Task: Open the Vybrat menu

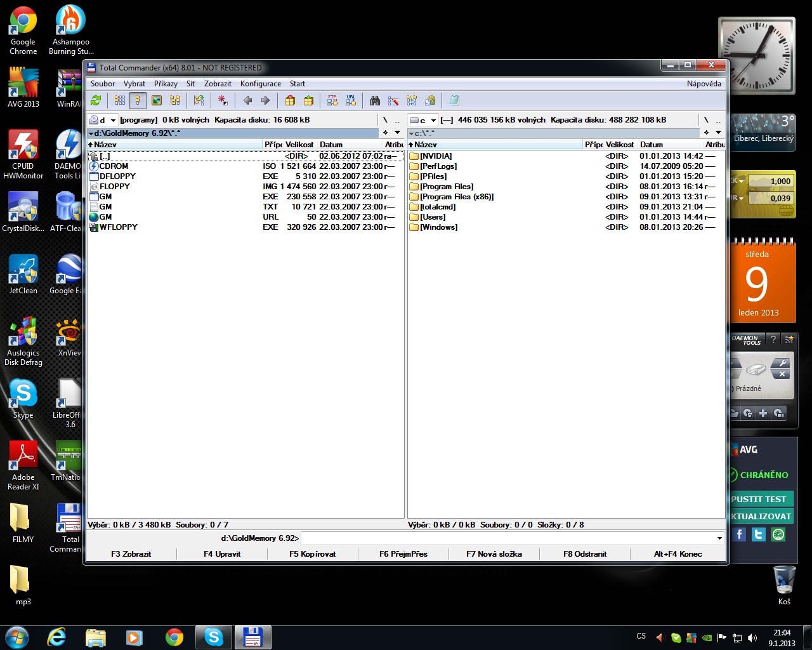Action: tap(134, 84)
